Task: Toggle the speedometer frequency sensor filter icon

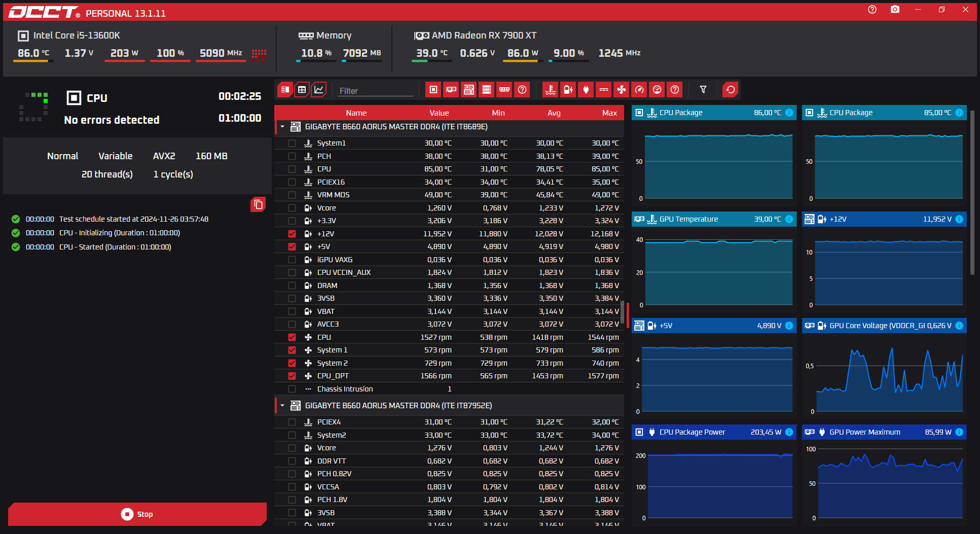Action: (639, 90)
